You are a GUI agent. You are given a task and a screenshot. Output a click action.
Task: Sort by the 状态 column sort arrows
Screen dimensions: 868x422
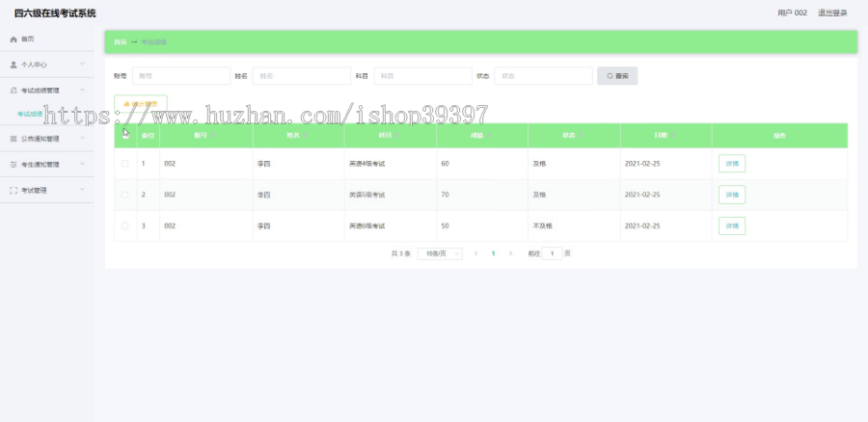[581, 136]
